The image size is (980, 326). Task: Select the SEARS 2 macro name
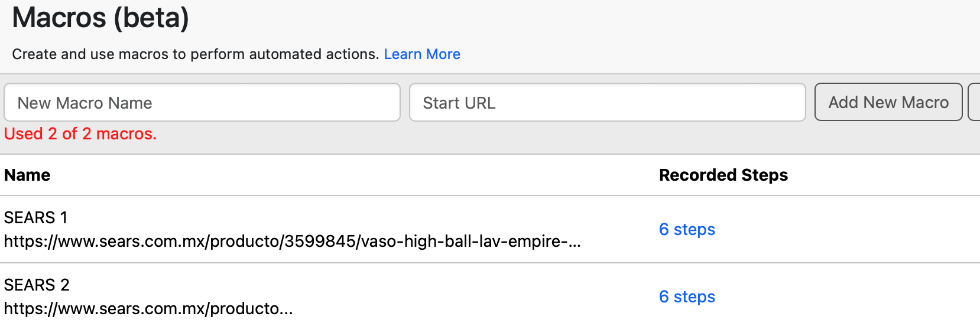pos(37,285)
